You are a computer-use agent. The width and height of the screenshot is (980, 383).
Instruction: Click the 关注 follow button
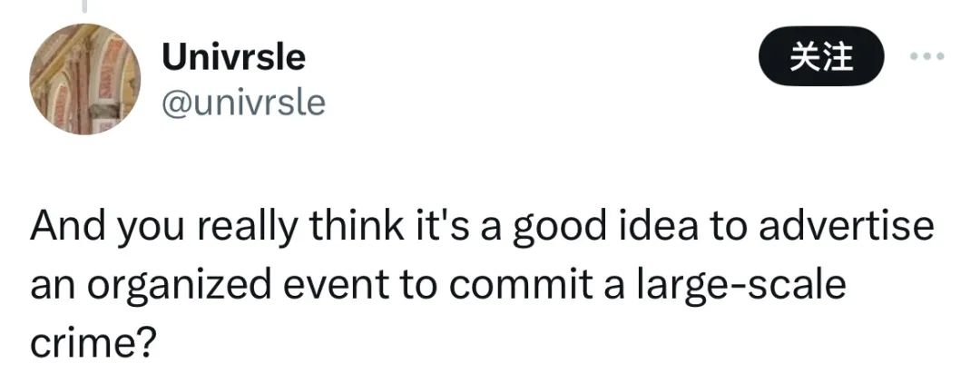point(820,56)
